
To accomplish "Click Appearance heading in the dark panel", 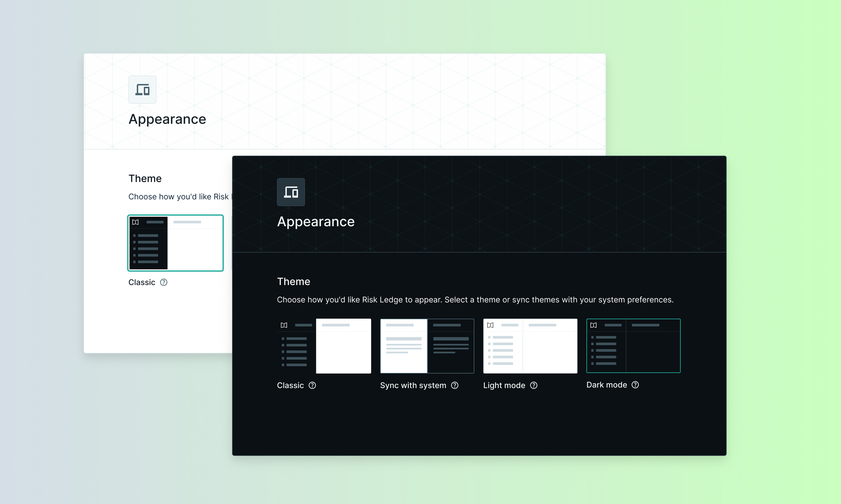I will (x=315, y=221).
